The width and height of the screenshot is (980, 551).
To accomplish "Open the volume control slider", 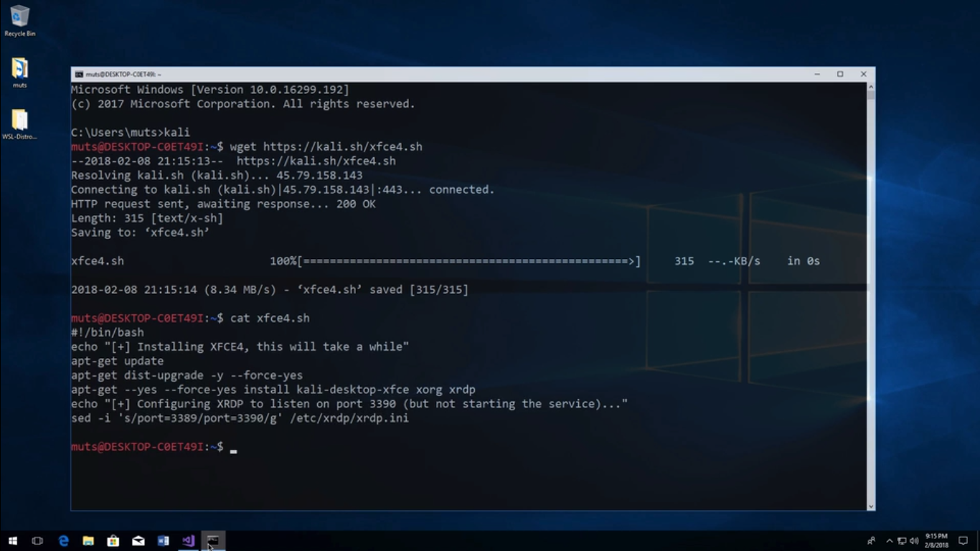I will pyautogui.click(x=913, y=541).
